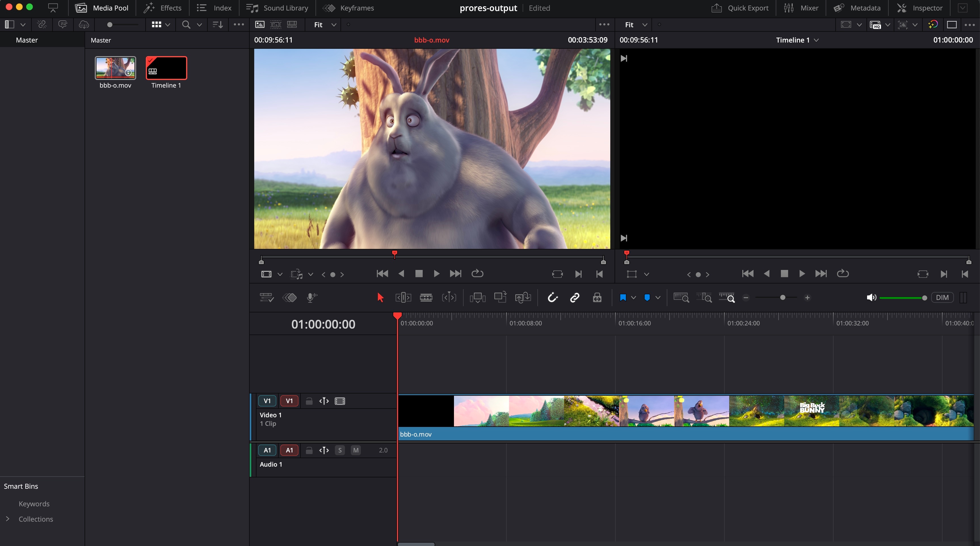Click the Overwrite Clip icon
980x546 pixels.
[x=500, y=297]
